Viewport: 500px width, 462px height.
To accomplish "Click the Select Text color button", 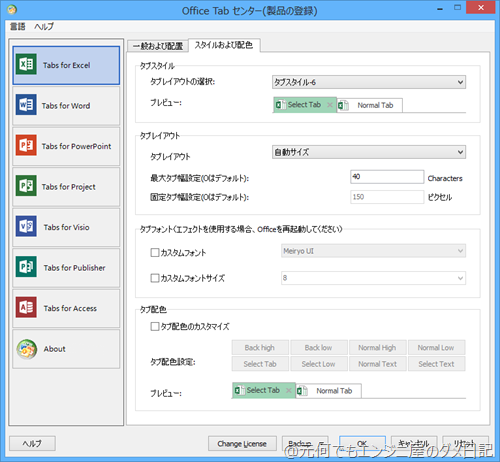I will [x=436, y=364].
